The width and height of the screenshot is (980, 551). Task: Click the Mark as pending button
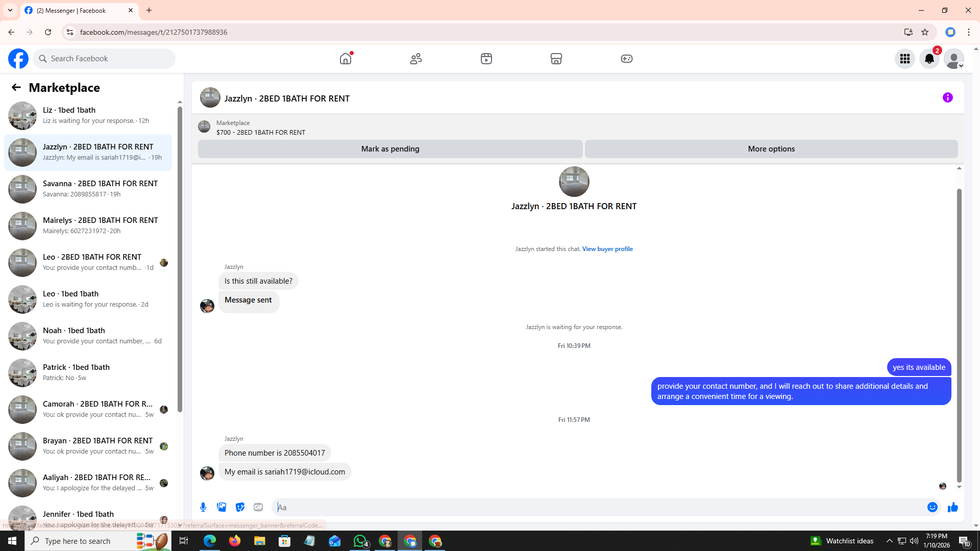click(390, 149)
